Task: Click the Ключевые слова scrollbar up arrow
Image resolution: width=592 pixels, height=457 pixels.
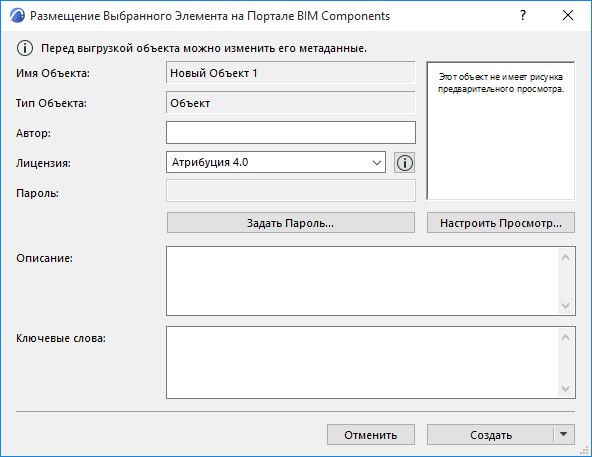Action: (566, 337)
